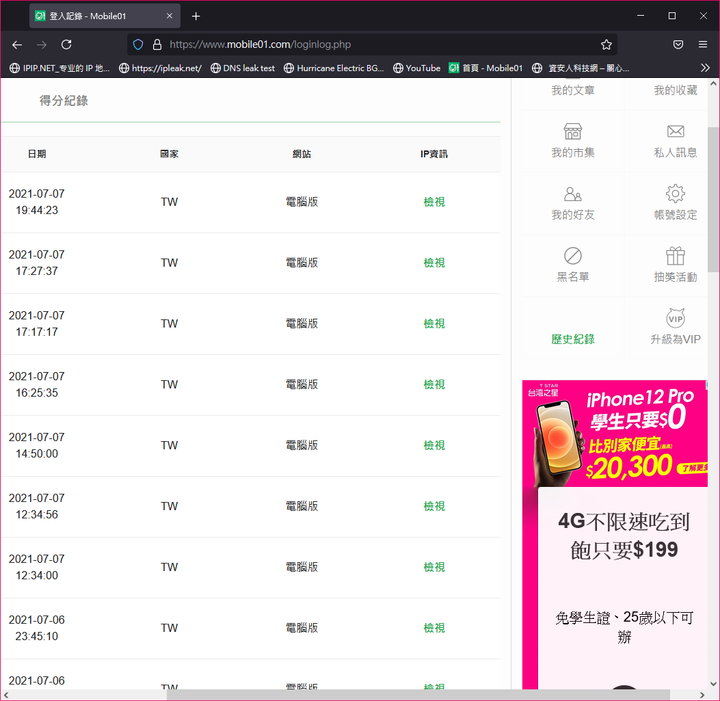This screenshot has height=701, width=720.
Task: Save page to Pocket
Action: click(x=678, y=45)
